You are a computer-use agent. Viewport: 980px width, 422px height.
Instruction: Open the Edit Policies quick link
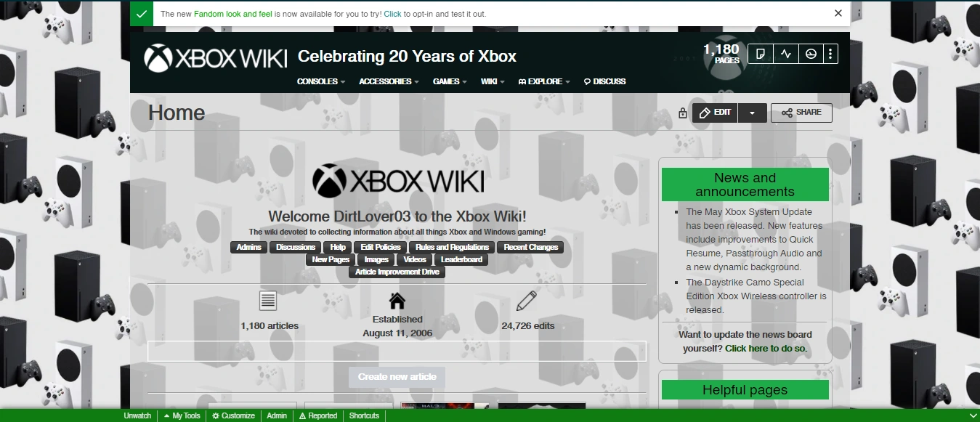tap(381, 247)
